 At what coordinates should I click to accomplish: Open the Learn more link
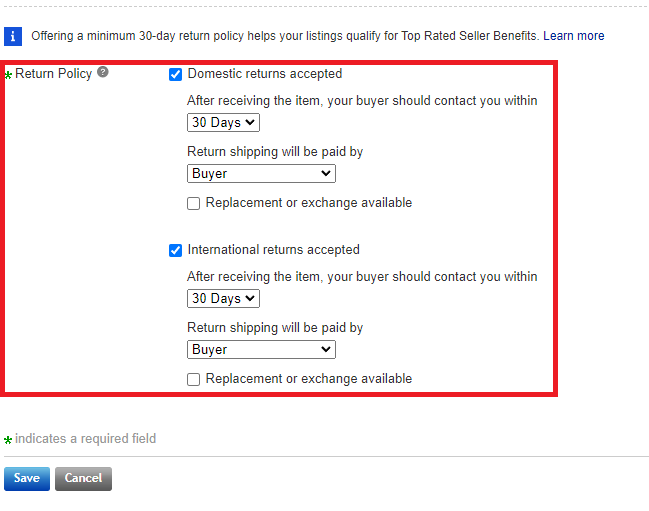pos(573,36)
